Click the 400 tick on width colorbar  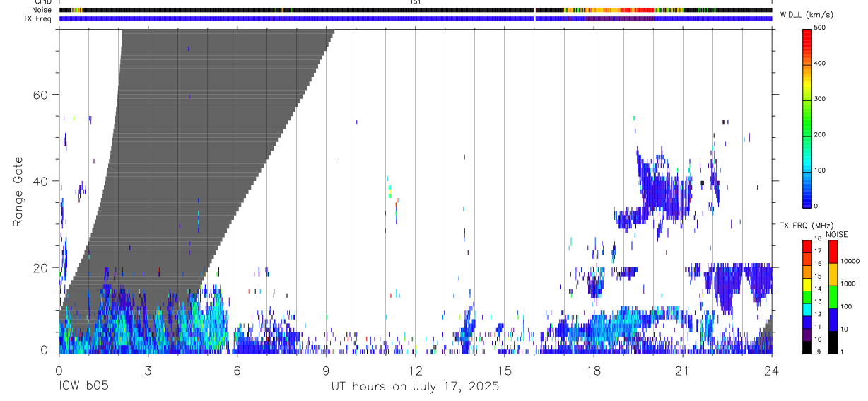(821, 63)
